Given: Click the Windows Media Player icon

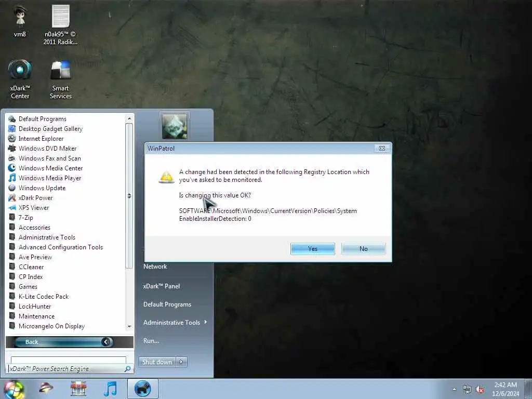Looking at the screenshot, I should [12, 178].
